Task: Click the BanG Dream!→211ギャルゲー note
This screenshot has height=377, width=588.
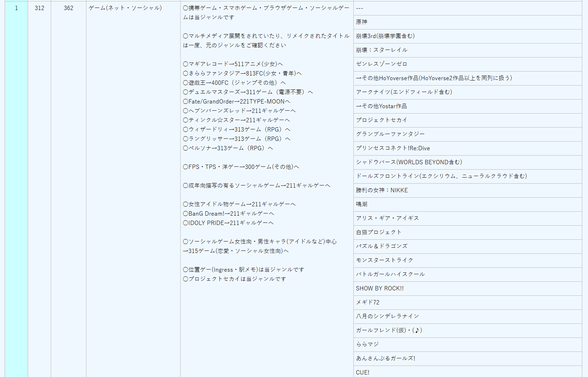Action: coord(229,213)
